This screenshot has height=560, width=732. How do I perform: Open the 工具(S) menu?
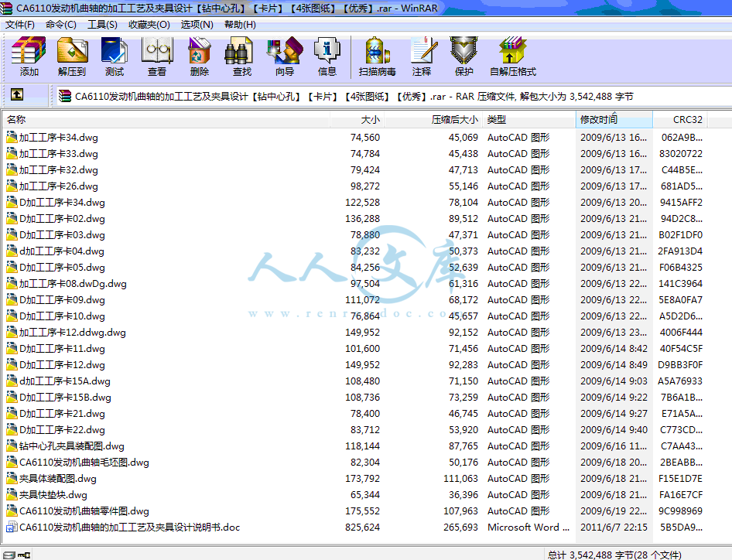pos(102,24)
